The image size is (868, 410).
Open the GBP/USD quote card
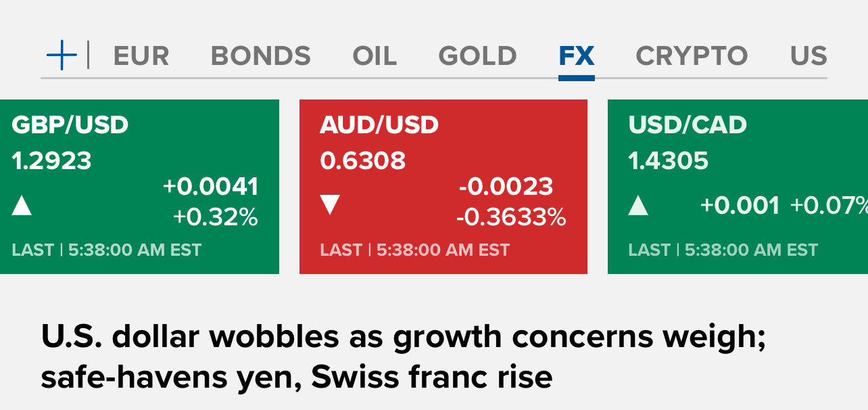pos(139,187)
